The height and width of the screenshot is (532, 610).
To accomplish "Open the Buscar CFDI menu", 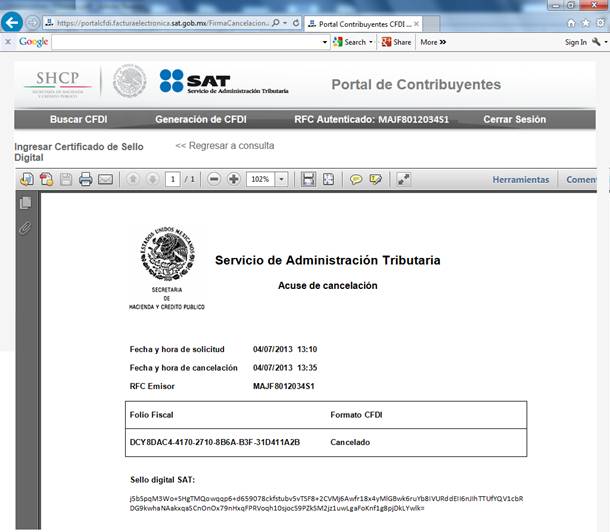I will coord(80,119).
